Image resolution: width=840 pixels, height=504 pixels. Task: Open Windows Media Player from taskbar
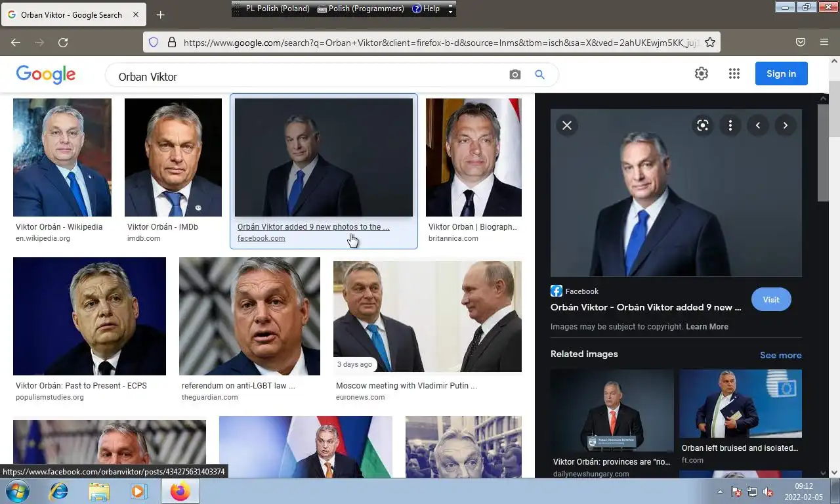coord(139,491)
